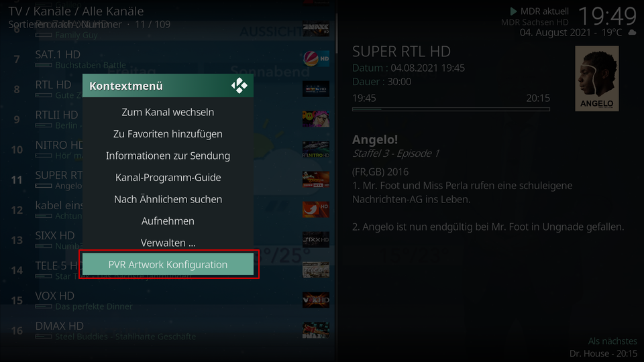Open PVR Artwork Konfiguration
Viewport: 644px width, 362px height.
(168, 264)
